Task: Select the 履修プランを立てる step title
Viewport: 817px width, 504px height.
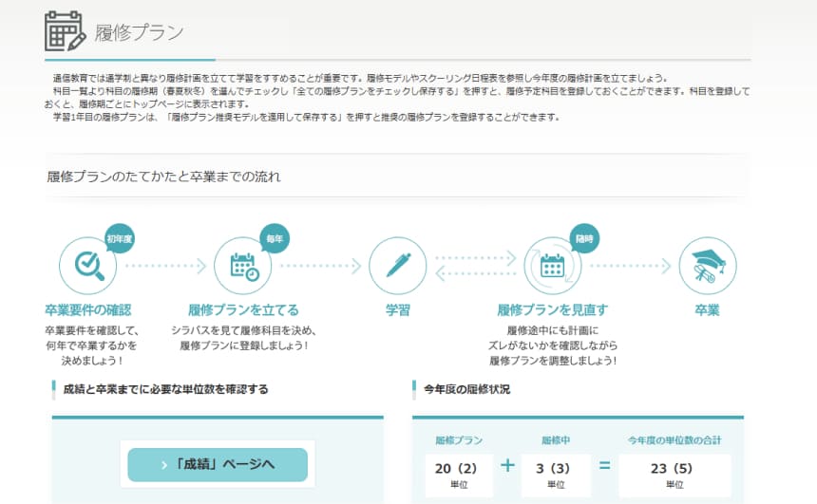Action: click(243, 310)
